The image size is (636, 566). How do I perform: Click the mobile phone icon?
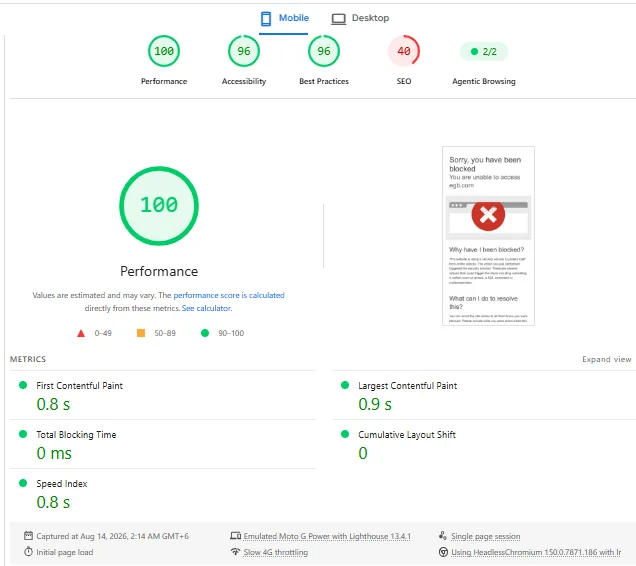coord(266,19)
